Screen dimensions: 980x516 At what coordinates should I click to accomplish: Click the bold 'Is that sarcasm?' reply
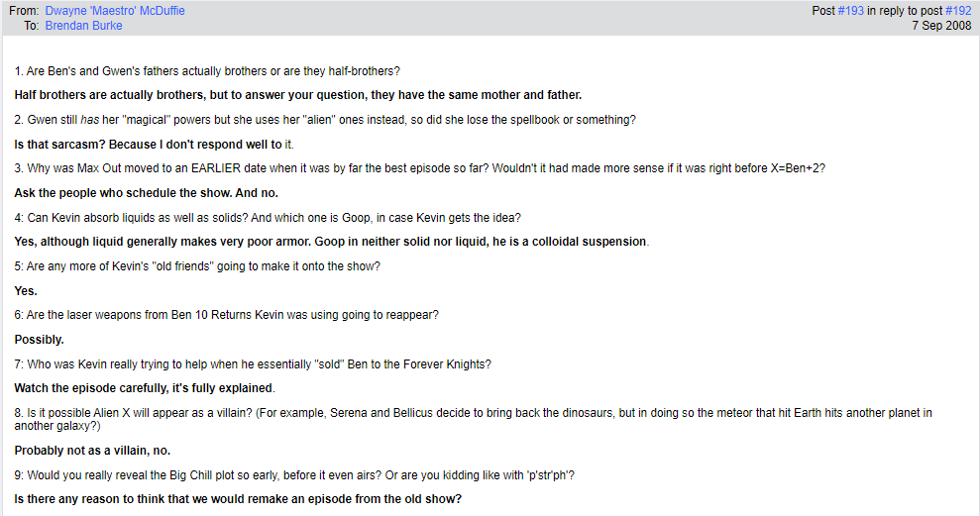[154, 145]
